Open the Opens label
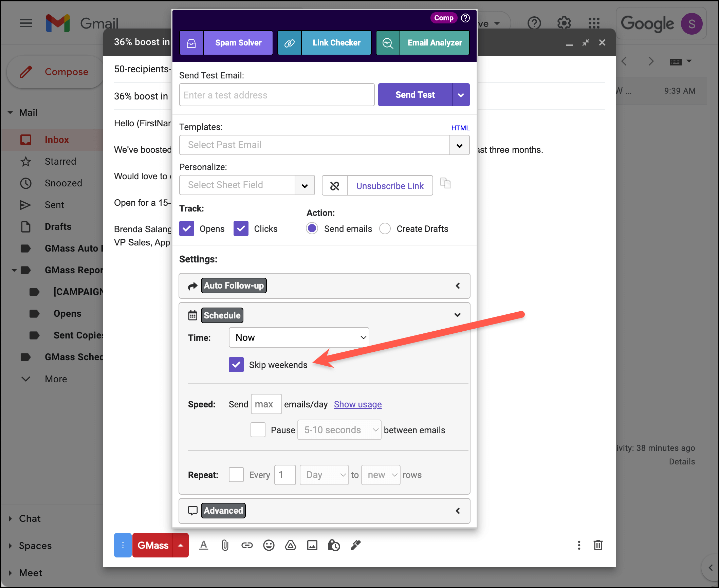 click(67, 314)
